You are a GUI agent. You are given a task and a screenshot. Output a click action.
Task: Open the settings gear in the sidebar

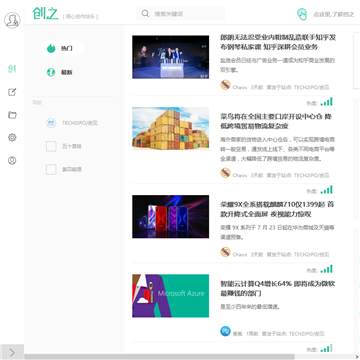tap(12, 137)
